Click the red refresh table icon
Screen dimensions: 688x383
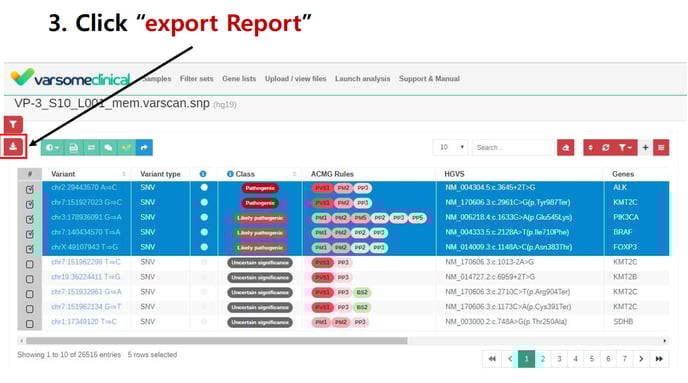click(606, 147)
